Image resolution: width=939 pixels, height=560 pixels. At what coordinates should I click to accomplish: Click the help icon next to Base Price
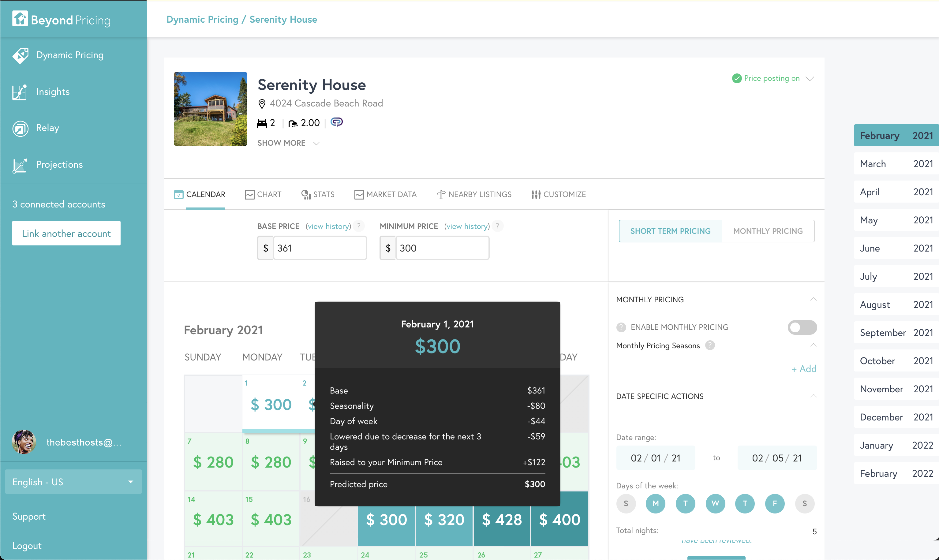[358, 226]
